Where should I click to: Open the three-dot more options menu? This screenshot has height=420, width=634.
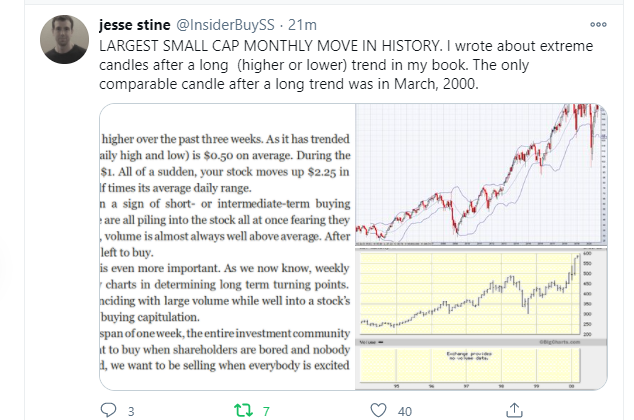point(598,24)
